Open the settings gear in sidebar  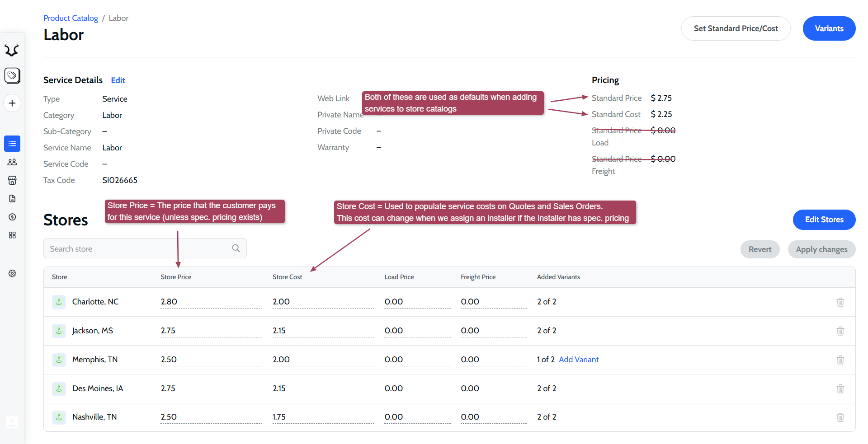click(x=12, y=273)
